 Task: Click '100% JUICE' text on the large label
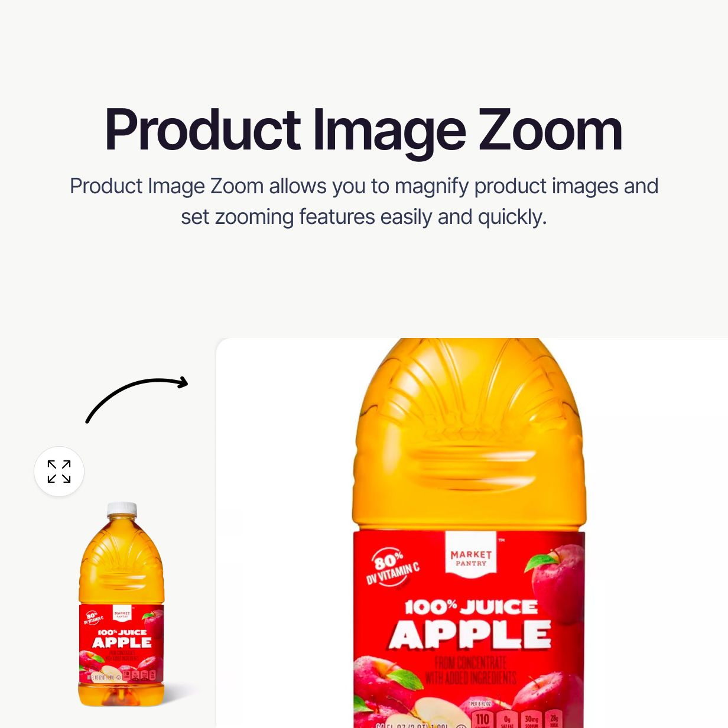(x=471, y=607)
